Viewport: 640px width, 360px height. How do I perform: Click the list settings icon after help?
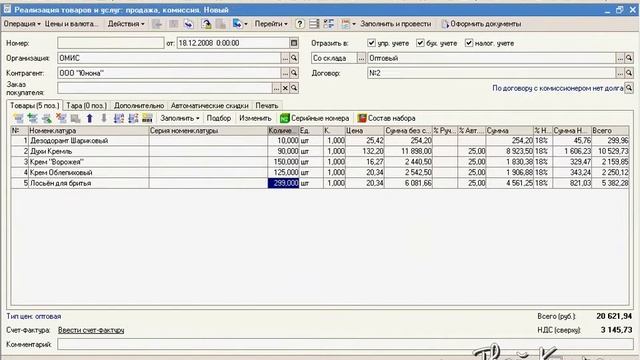pyautogui.click(x=314, y=24)
